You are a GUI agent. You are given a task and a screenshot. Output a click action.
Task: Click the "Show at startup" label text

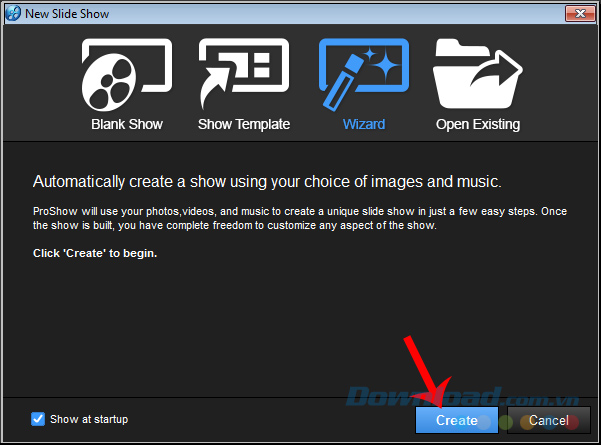[x=89, y=419]
